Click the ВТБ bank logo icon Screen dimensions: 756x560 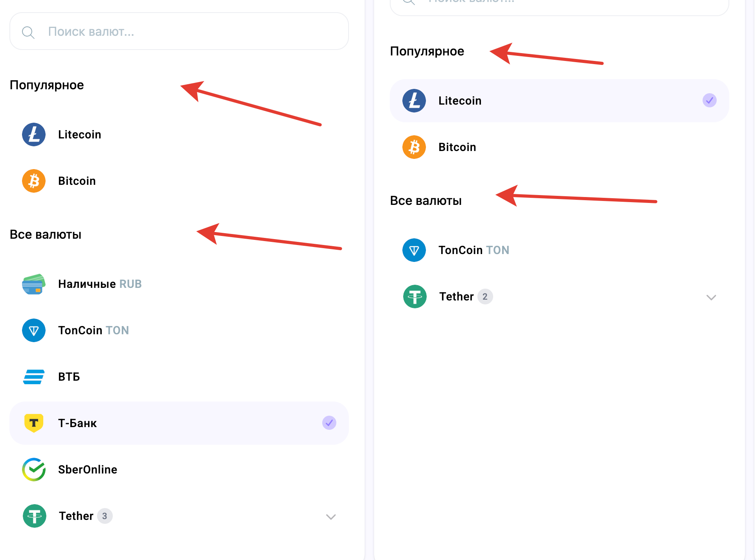[34, 377]
